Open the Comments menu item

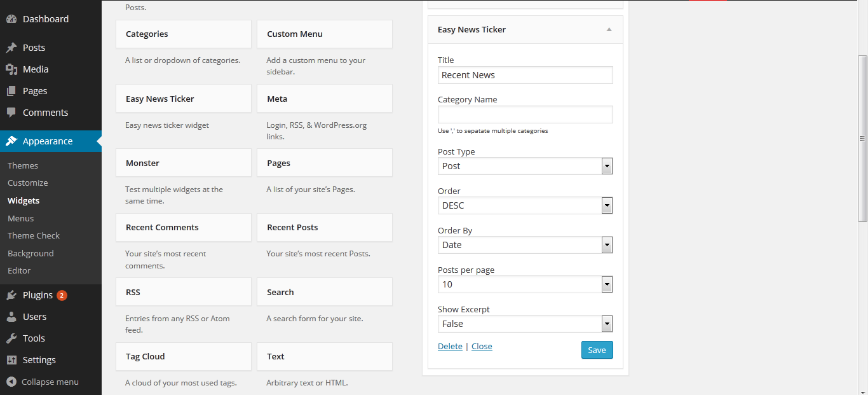tap(51, 113)
